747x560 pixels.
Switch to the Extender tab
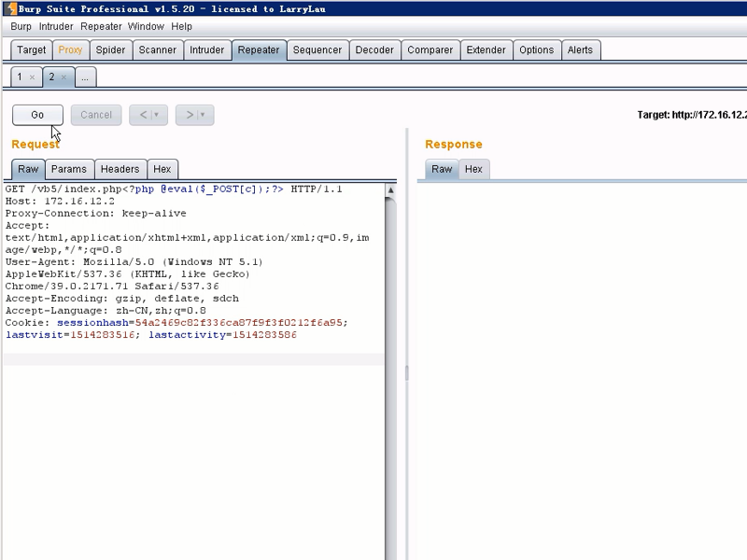[486, 50]
